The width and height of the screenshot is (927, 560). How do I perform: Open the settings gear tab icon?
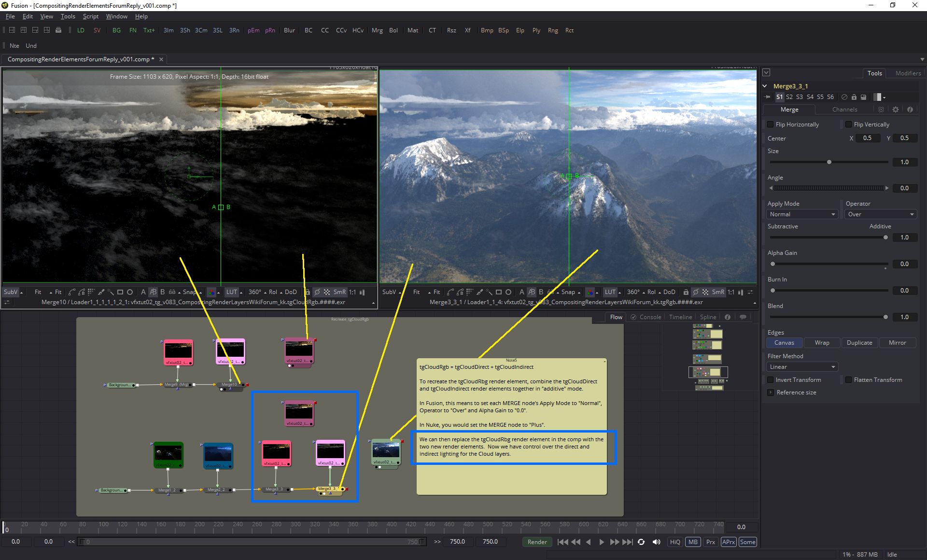click(x=896, y=110)
